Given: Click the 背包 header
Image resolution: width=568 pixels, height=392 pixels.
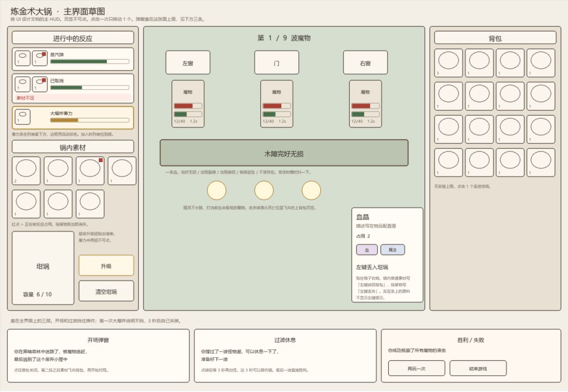Looking at the screenshot, I should tap(495, 38).
